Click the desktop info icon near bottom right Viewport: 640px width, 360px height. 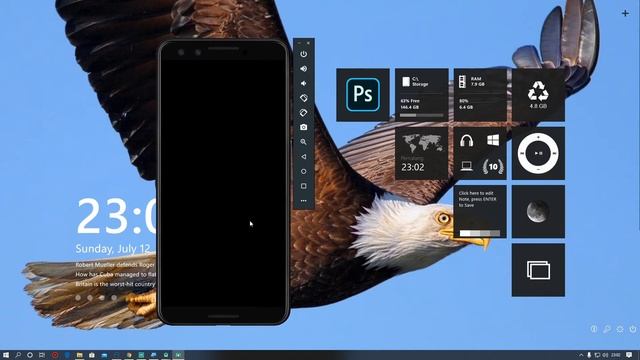tap(594, 329)
